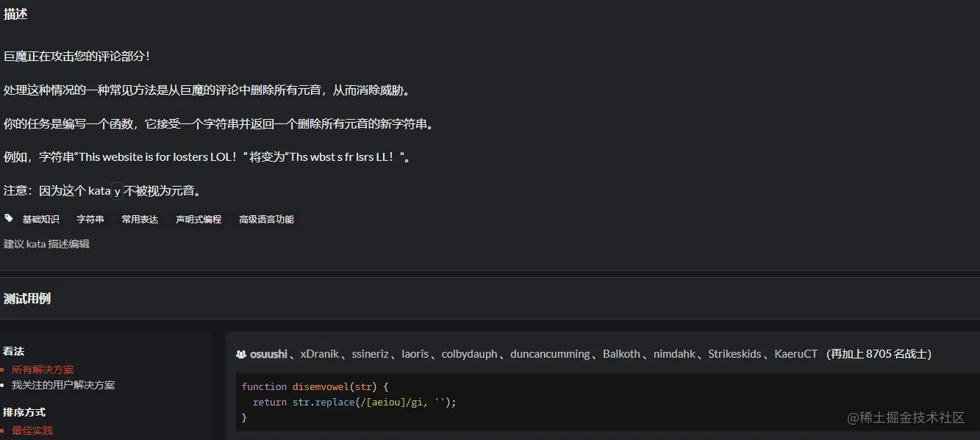
Task: Open Strikeskids user profile
Action: [734, 354]
